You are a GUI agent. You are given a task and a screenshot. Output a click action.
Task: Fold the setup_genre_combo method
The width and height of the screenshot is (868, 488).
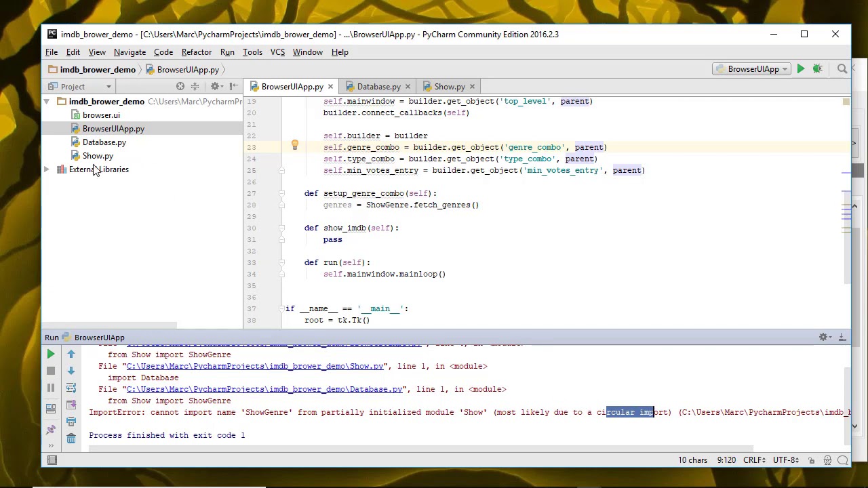click(282, 193)
